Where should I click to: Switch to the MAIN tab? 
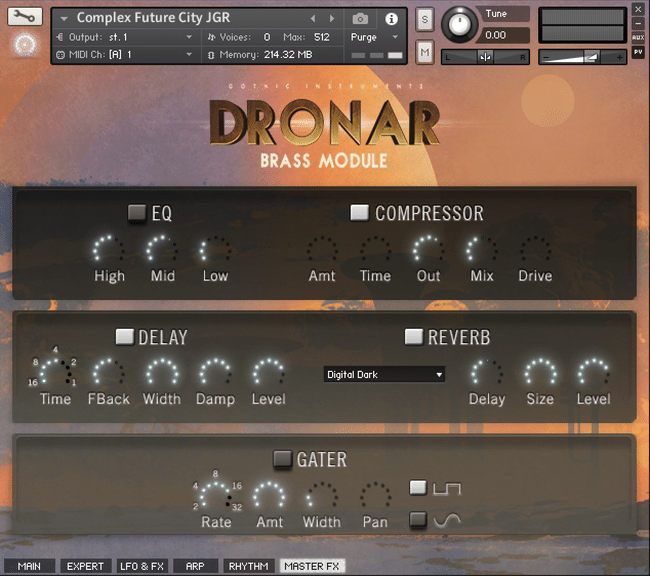point(29,566)
